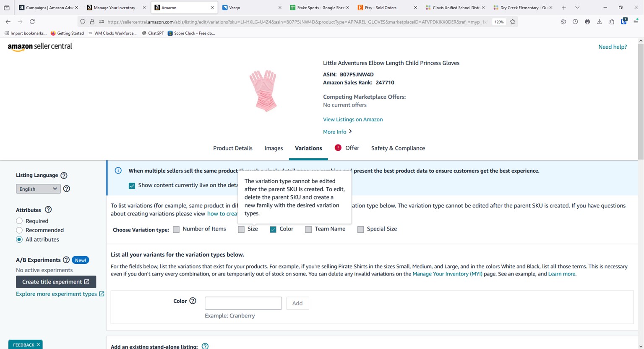
Task: Open Getting Started bookmark
Action: pos(67,33)
